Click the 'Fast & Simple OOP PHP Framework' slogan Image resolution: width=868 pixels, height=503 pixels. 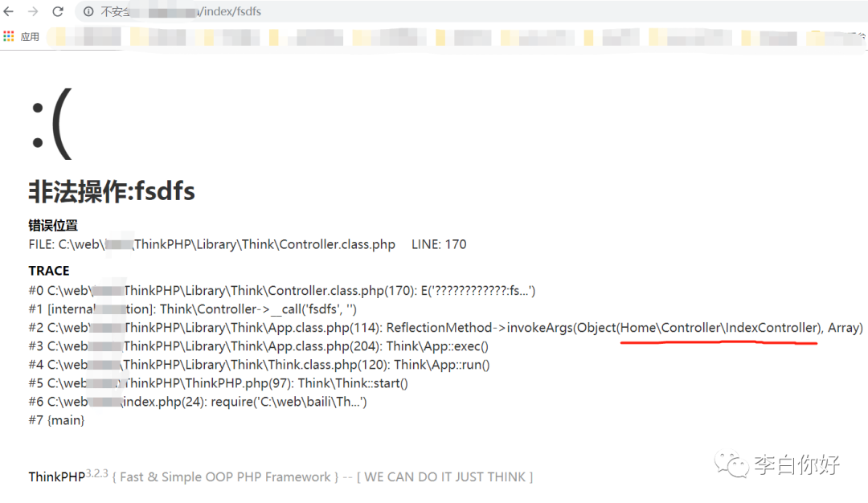[225, 477]
